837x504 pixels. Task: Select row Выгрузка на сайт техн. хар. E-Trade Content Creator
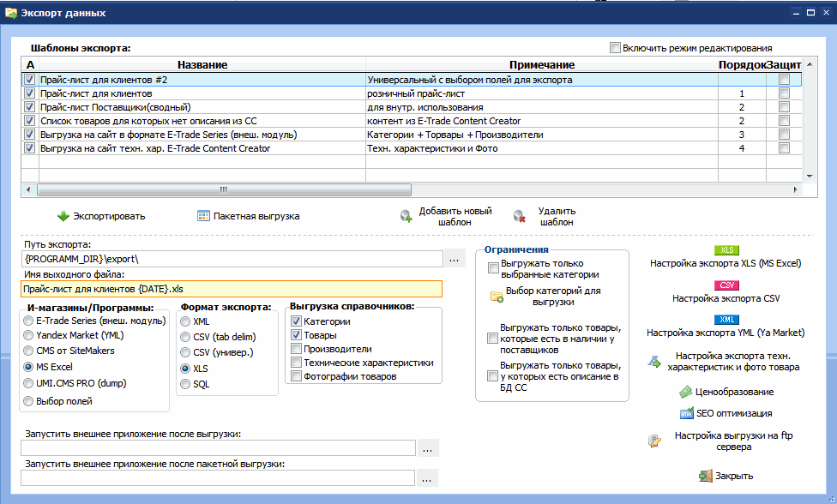click(411, 148)
